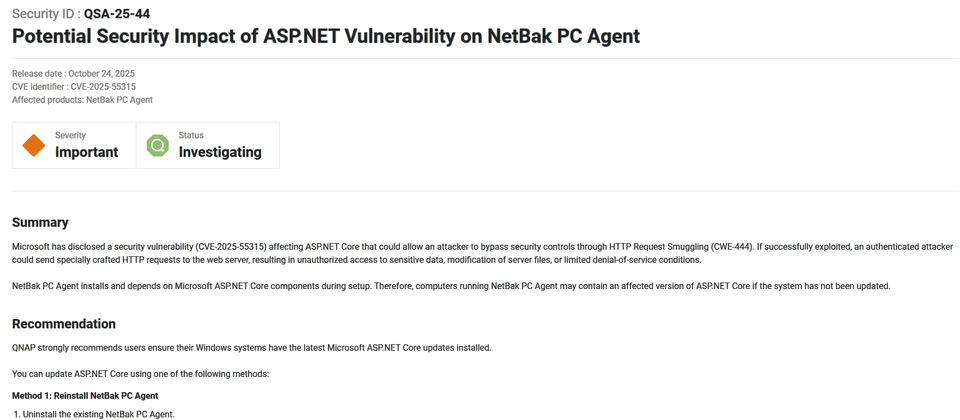Screen dimensions: 960x420
Task: Click the release date line
Action: click(73, 74)
